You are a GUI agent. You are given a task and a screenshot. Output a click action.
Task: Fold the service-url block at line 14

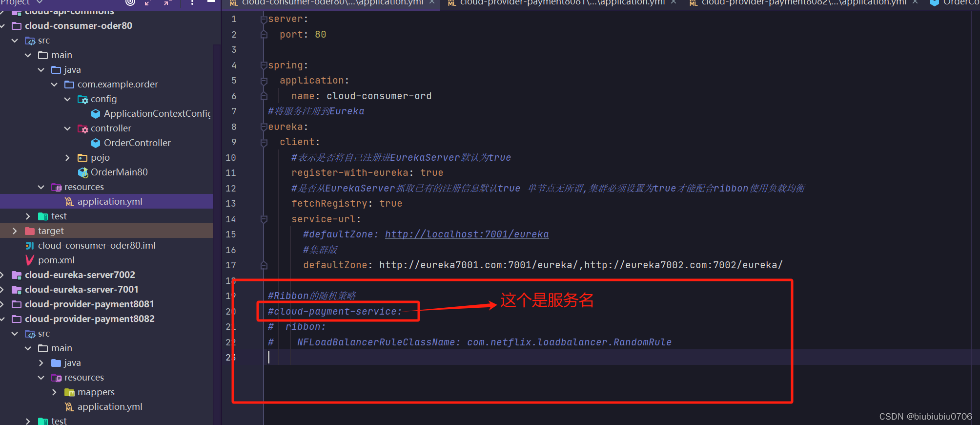[264, 219]
